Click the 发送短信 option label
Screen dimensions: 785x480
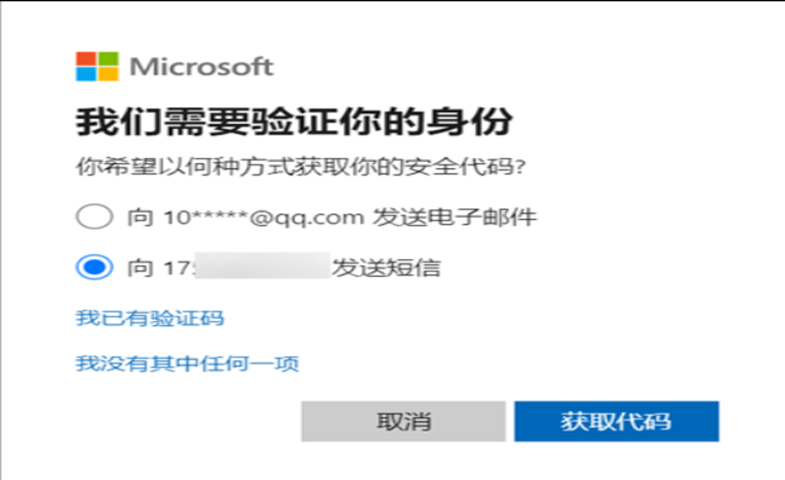[386, 268]
